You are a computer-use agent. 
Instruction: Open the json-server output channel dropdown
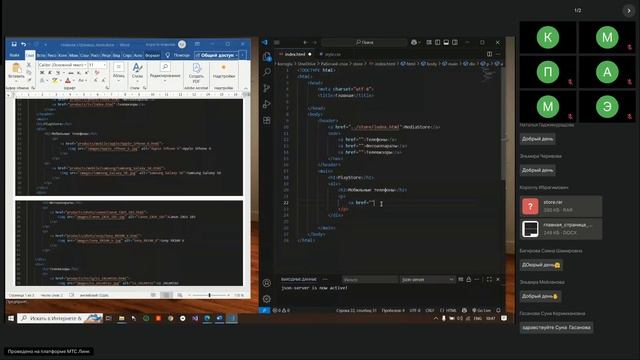click(427, 280)
